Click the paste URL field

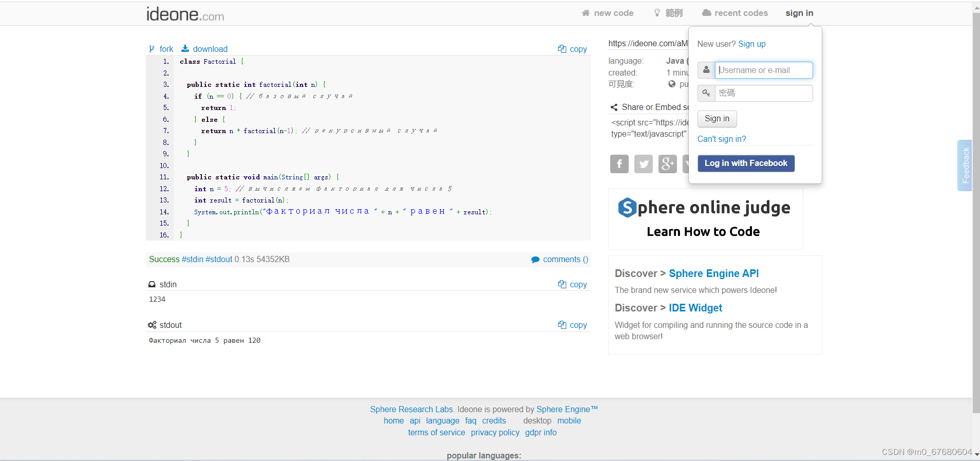tap(648, 44)
